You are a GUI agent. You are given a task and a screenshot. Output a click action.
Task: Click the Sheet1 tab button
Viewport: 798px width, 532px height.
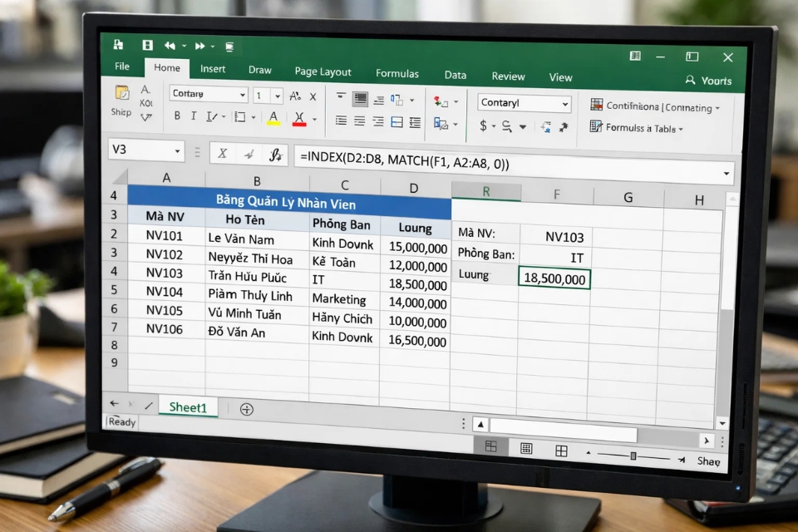[x=188, y=407]
